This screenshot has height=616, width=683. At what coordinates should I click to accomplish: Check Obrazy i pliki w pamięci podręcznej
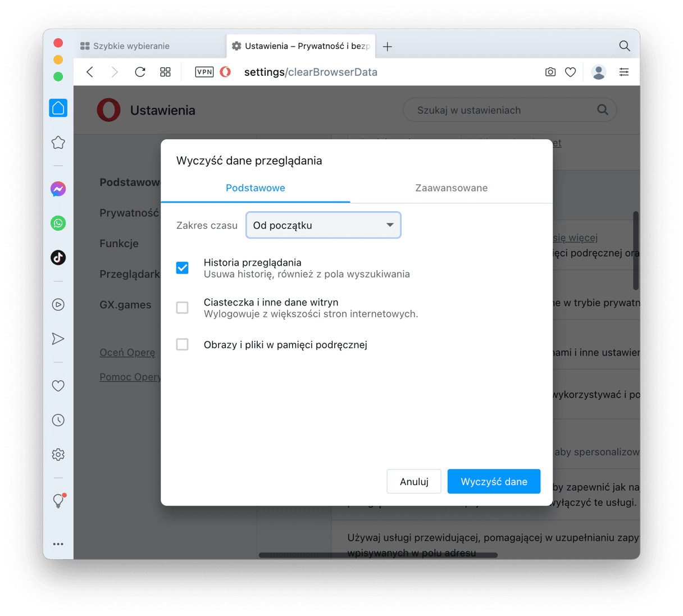point(182,344)
